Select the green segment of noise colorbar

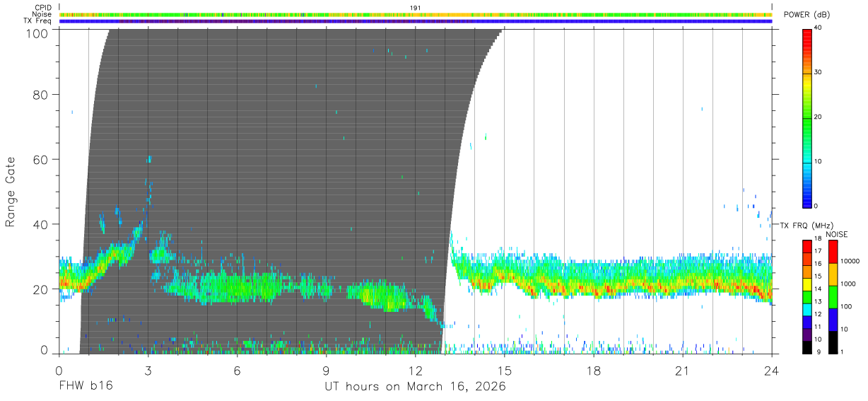(x=833, y=297)
